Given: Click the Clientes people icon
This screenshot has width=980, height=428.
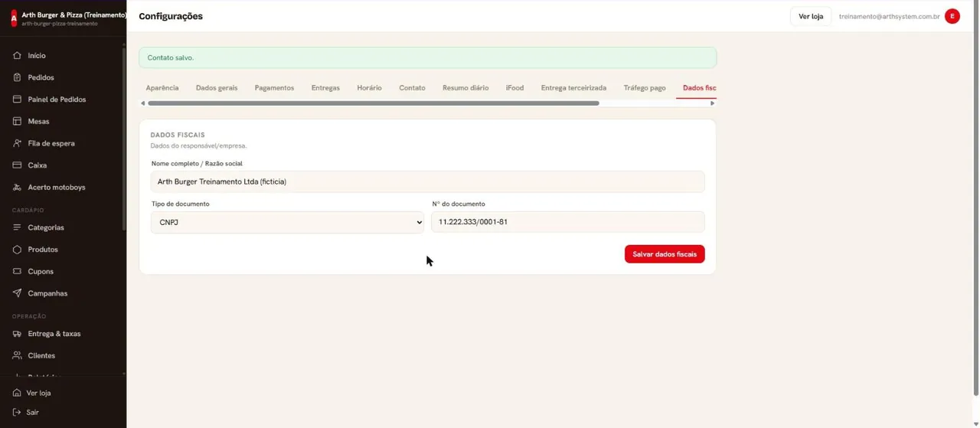Looking at the screenshot, I should pyautogui.click(x=17, y=355).
